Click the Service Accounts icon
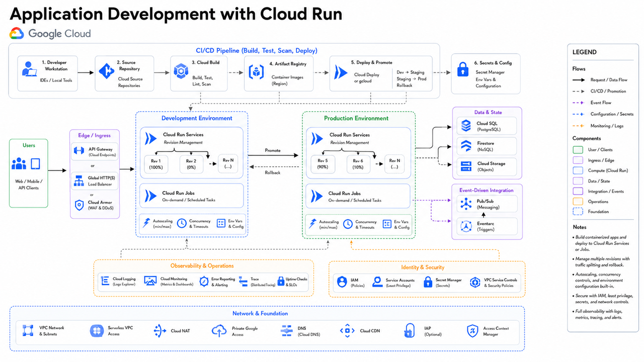 (377, 282)
